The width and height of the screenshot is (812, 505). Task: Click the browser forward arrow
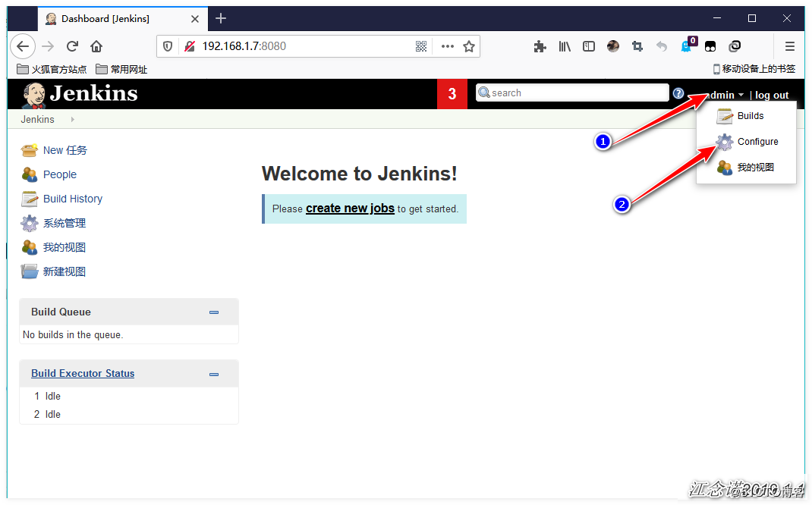click(x=48, y=46)
